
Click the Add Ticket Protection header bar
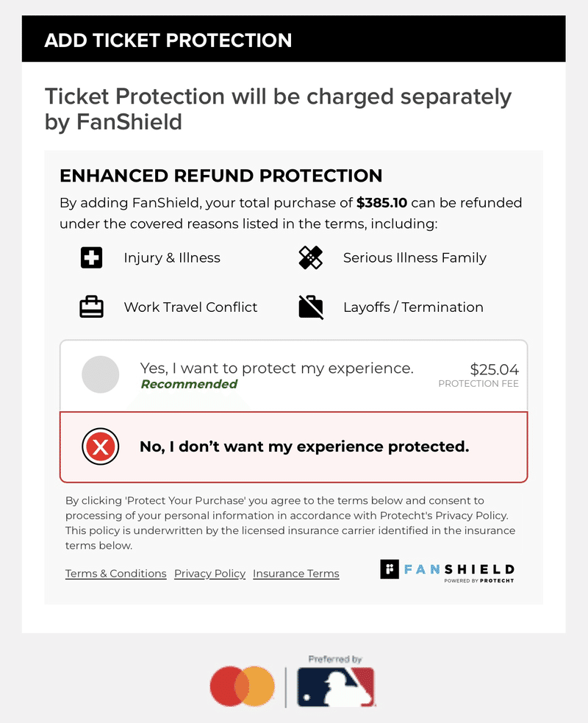(293, 39)
